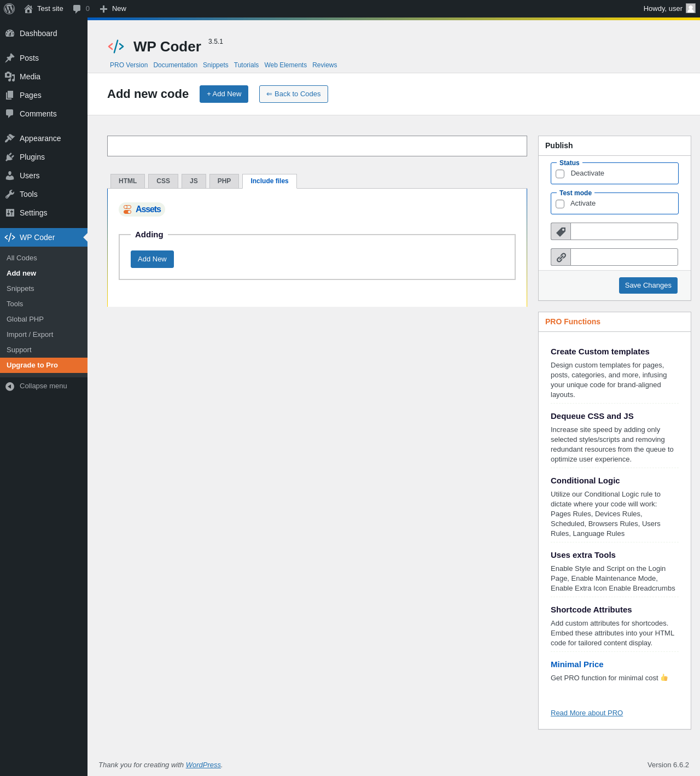This screenshot has width=700, height=776.
Task: Focus the link input field
Action: [624, 257]
